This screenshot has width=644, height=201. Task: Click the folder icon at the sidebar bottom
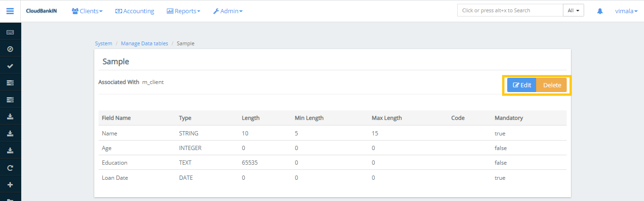pos(10,199)
